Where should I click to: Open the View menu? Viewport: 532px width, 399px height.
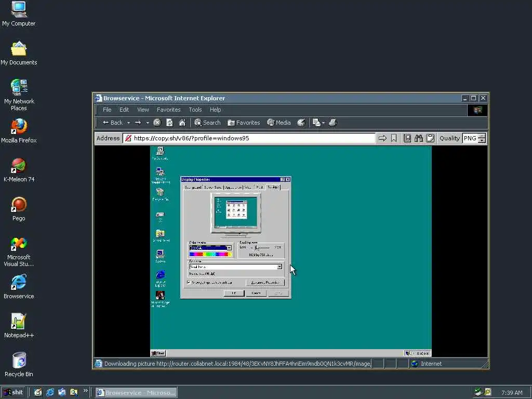click(x=143, y=110)
